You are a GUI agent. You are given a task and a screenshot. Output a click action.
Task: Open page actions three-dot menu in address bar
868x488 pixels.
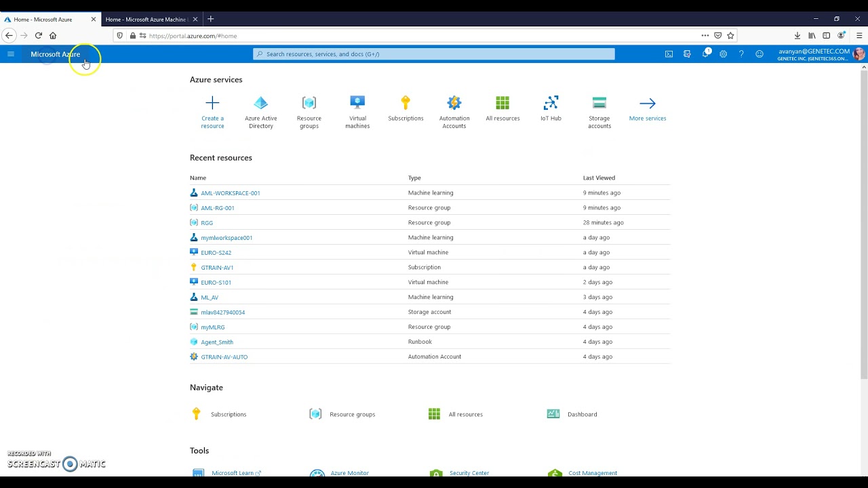click(x=705, y=36)
